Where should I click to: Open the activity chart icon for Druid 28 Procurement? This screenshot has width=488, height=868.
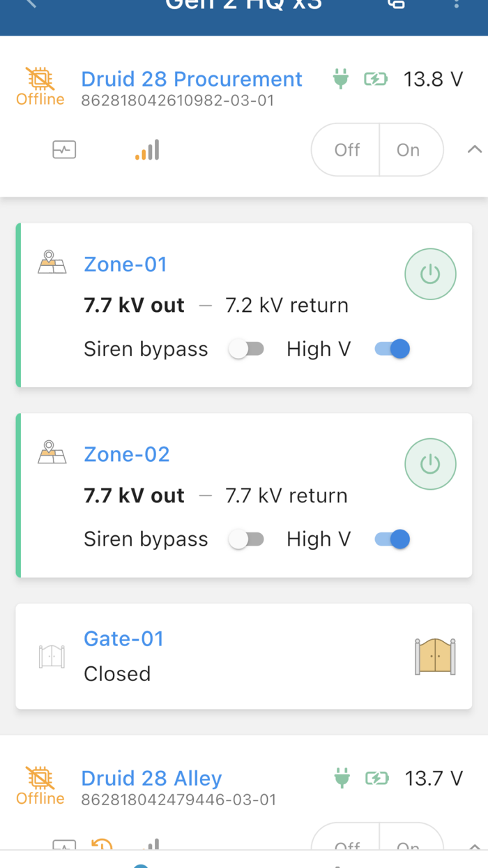[x=63, y=149]
